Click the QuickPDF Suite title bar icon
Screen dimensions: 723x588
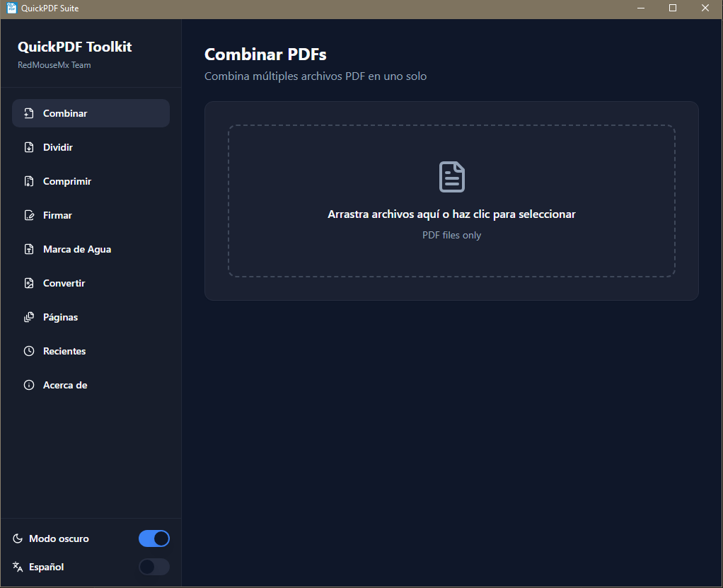11,8
